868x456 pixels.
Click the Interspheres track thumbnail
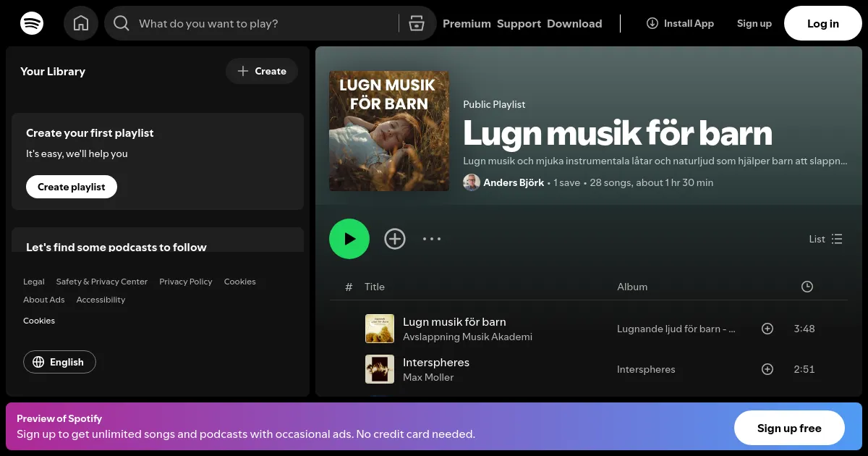380,369
